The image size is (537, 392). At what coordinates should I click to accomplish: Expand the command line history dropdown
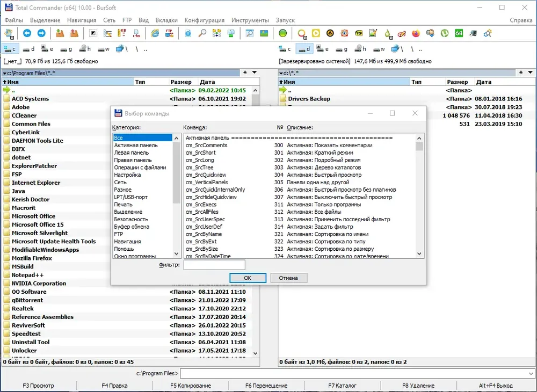531,374
